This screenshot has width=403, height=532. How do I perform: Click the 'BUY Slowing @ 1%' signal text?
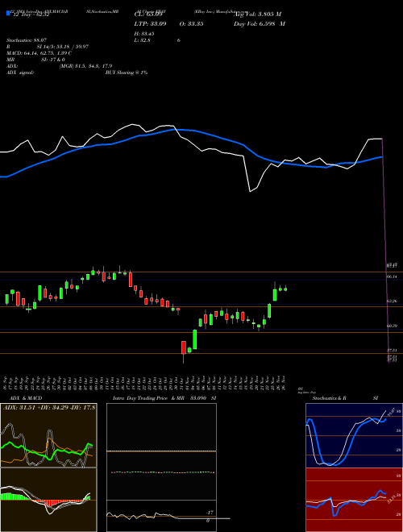point(127,73)
